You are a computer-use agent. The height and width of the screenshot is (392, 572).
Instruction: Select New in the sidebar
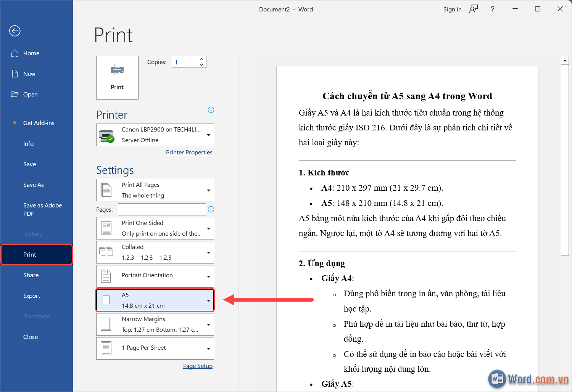37,74
